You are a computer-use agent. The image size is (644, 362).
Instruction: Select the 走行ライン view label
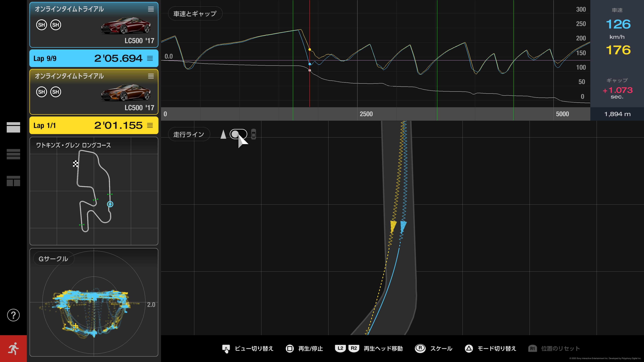(189, 134)
